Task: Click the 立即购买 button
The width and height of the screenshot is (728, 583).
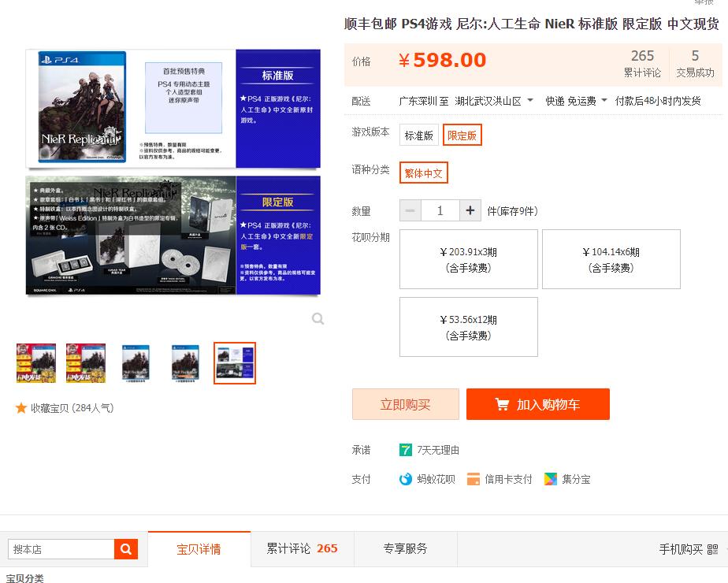Action: tap(405, 404)
